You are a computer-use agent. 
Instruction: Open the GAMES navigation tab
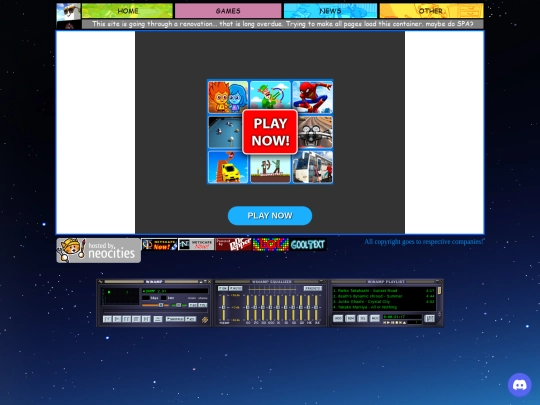[x=228, y=11]
